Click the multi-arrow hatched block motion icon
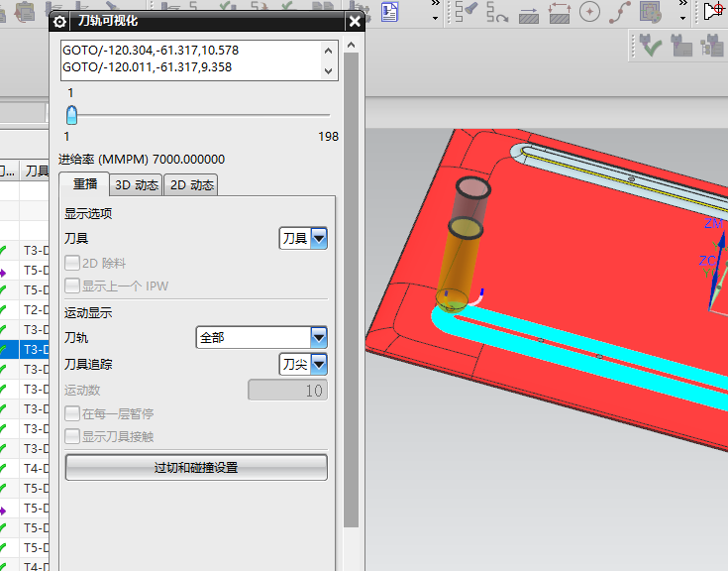This screenshot has width=728, height=571. point(560,13)
